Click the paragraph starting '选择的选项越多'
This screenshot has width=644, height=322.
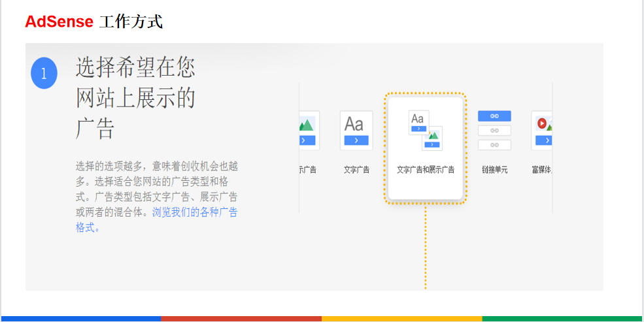[156, 197]
